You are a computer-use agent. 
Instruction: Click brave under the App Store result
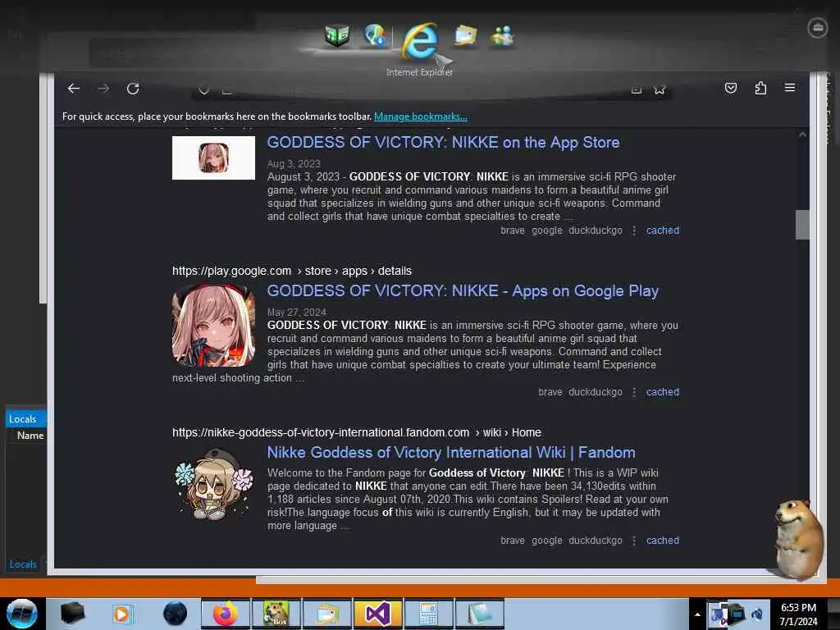pos(513,231)
